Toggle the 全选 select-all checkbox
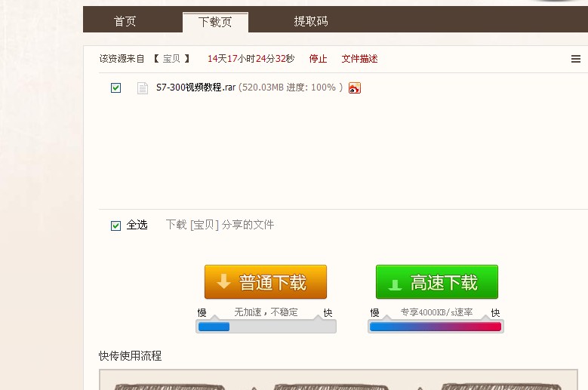 116,226
